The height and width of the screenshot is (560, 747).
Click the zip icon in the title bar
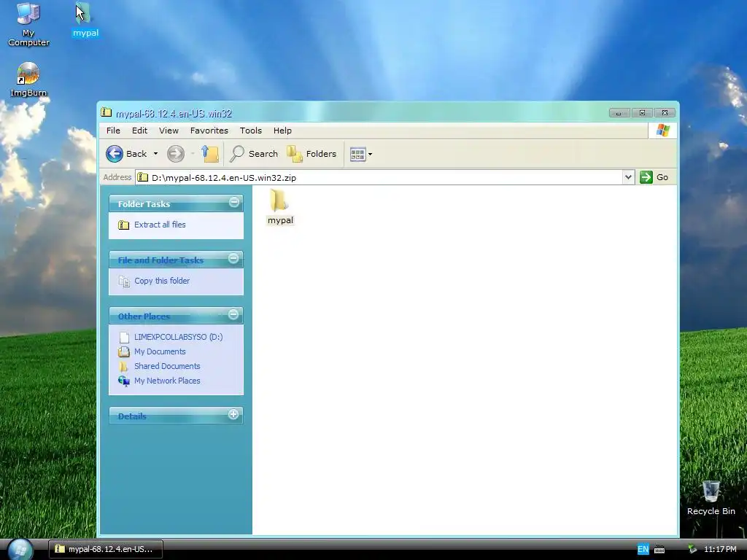107,113
